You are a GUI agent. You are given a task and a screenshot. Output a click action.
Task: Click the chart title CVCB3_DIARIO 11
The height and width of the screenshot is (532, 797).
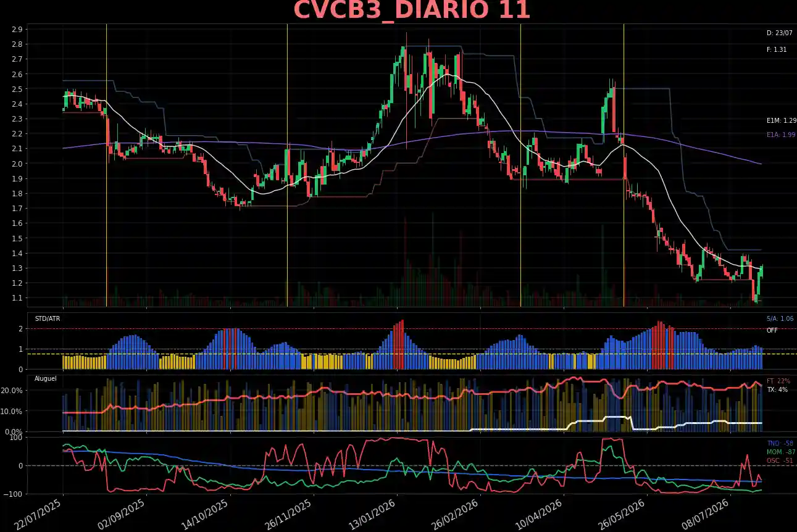pyautogui.click(x=412, y=10)
